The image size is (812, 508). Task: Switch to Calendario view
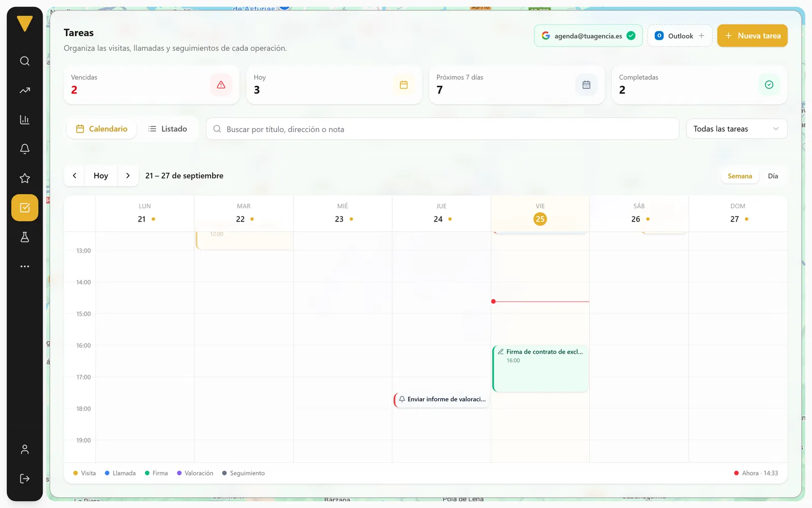[101, 129]
